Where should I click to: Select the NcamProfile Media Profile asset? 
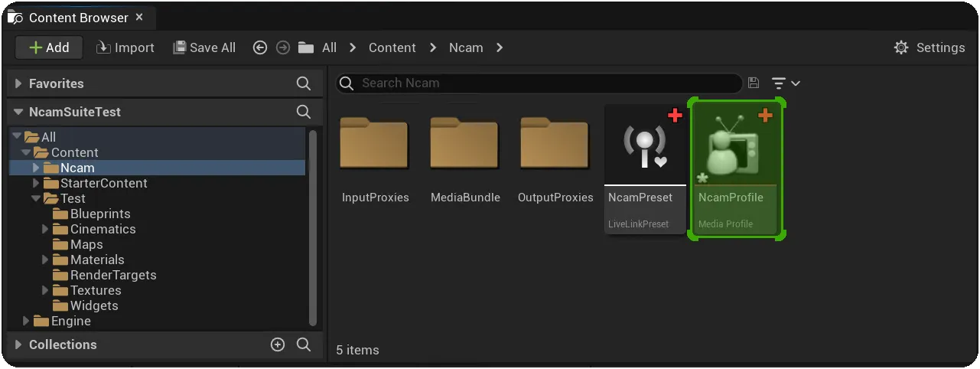(736, 169)
